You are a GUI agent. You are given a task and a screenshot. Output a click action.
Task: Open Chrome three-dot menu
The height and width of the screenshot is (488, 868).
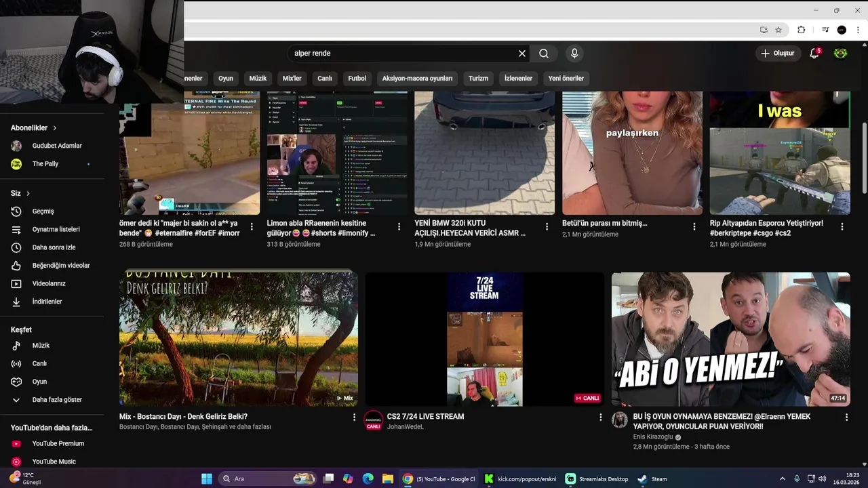pyautogui.click(x=858, y=30)
